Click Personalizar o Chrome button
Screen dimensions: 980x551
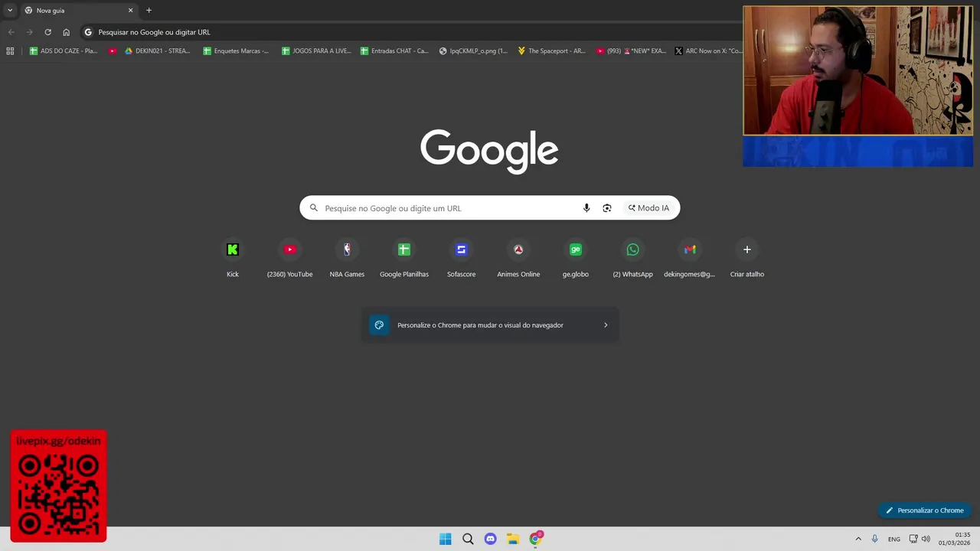(x=925, y=510)
